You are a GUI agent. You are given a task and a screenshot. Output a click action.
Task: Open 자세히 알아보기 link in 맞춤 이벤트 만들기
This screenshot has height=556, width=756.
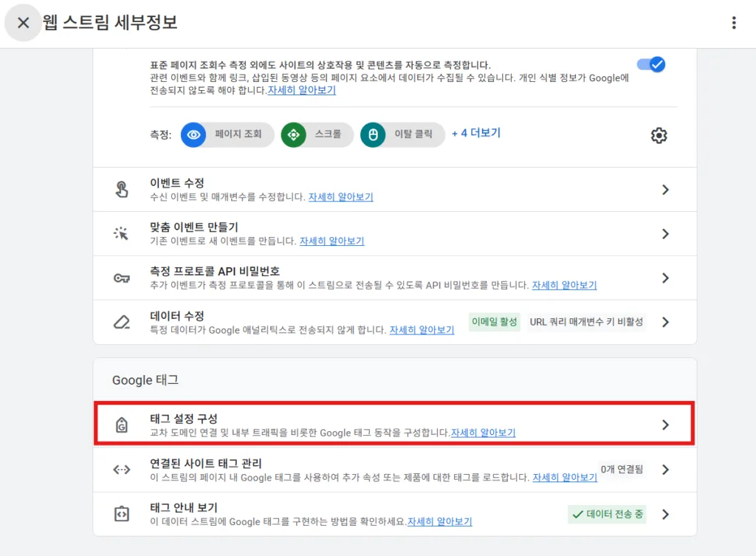(x=331, y=241)
